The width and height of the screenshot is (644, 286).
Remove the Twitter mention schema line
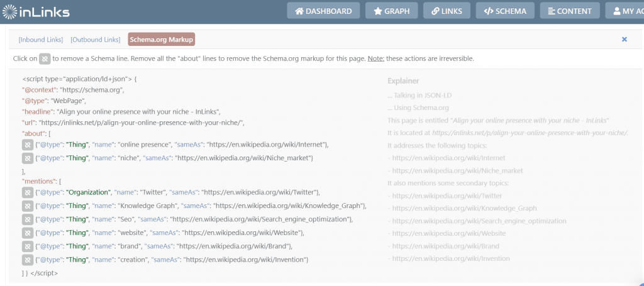28,192
